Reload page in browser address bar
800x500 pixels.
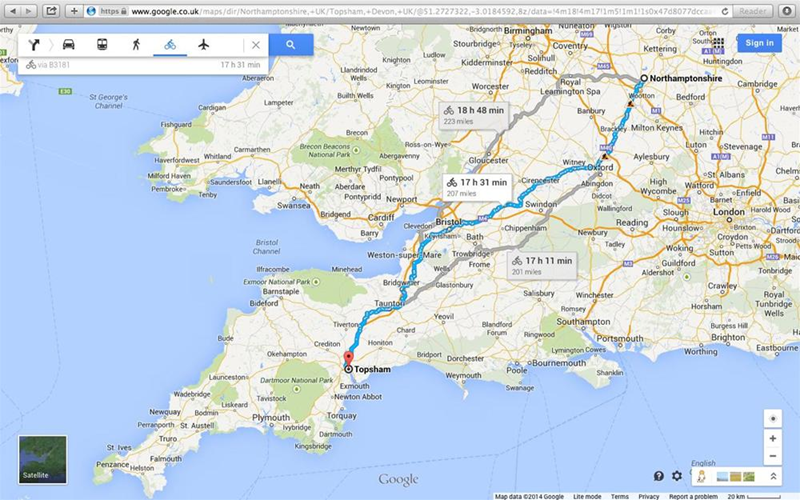724,11
